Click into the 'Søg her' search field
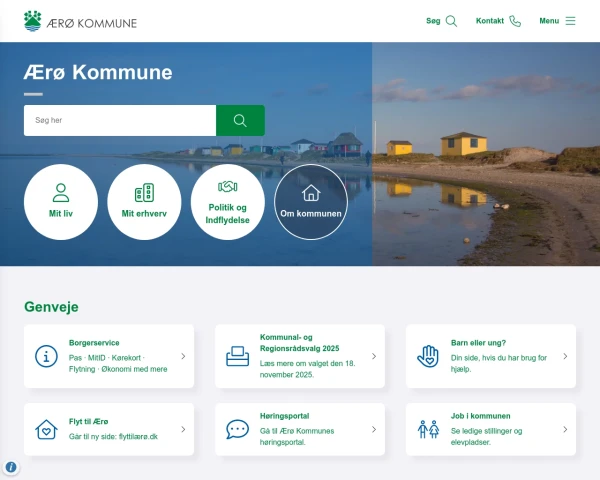Image resolution: width=600 pixels, height=480 pixels. pos(120,121)
